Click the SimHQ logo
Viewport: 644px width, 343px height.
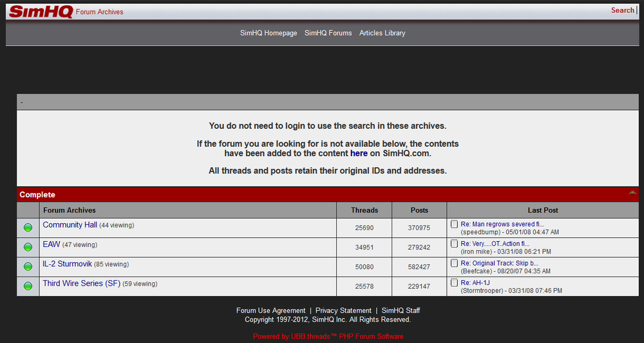click(x=41, y=12)
